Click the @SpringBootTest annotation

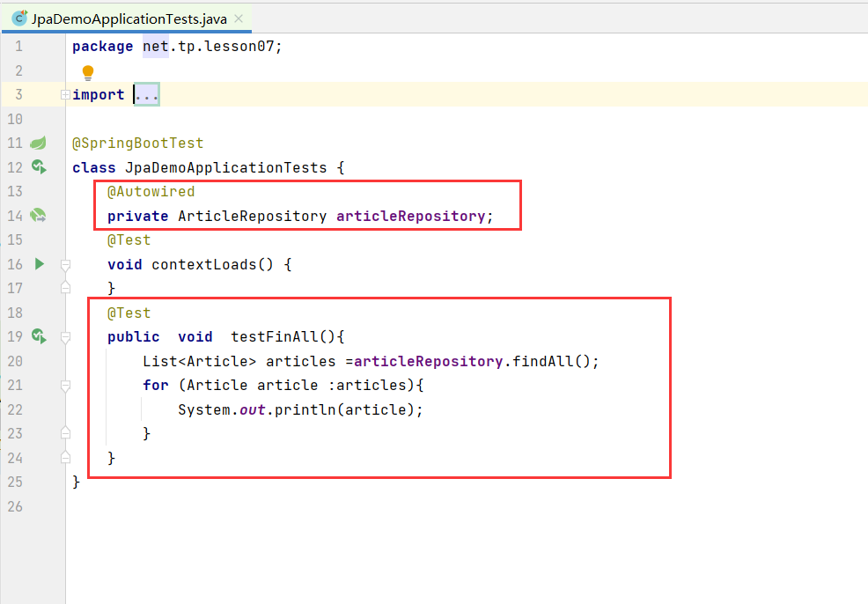[138, 144]
